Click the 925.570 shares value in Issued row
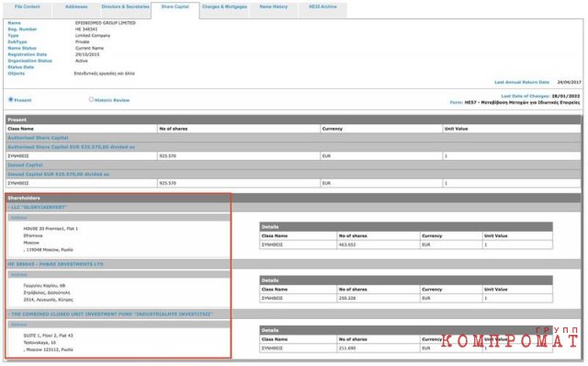Image resolution: width=588 pixels, height=366 pixels. click(167, 184)
